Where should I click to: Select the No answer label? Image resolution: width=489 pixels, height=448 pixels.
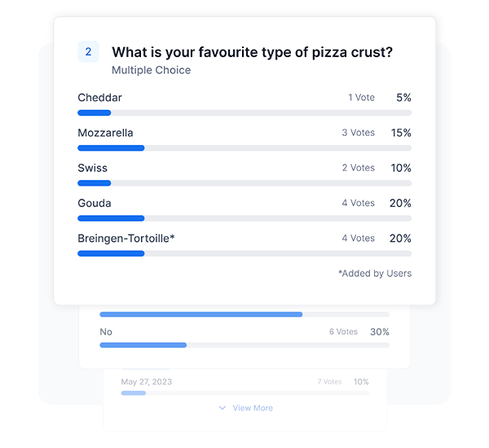coord(106,332)
